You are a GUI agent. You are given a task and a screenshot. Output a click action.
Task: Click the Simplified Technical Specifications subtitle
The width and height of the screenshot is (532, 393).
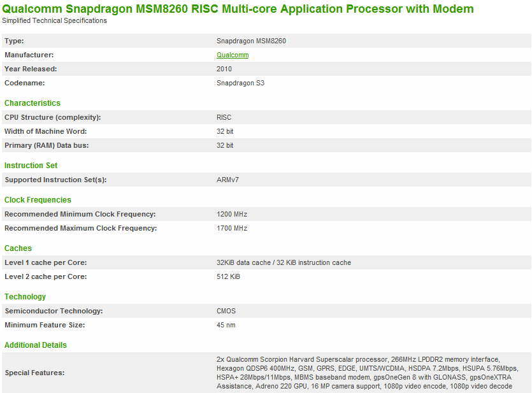point(55,20)
